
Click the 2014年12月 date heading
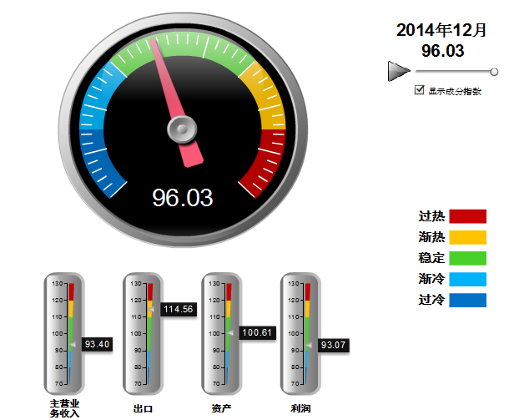click(441, 30)
